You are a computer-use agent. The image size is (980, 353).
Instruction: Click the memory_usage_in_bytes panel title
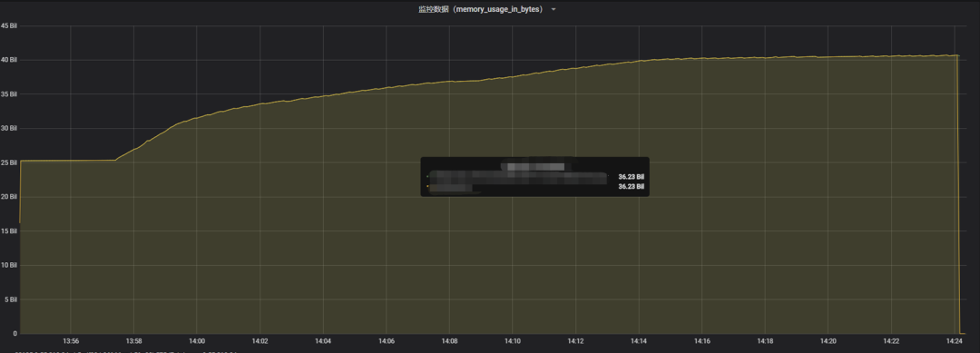(x=481, y=9)
